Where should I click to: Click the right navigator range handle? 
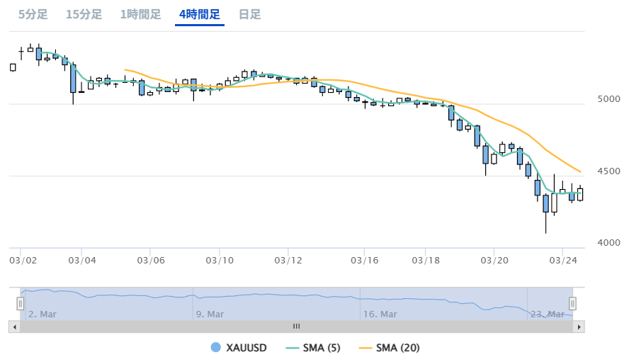point(572,304)
